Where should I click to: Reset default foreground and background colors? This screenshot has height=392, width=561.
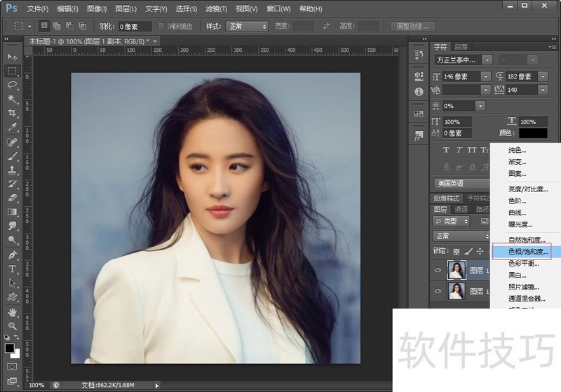(x=7, y=337)
